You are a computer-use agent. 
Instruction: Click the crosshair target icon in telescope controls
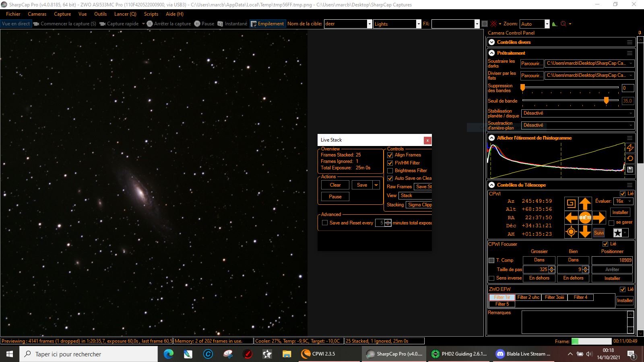[x=571, y=232]
